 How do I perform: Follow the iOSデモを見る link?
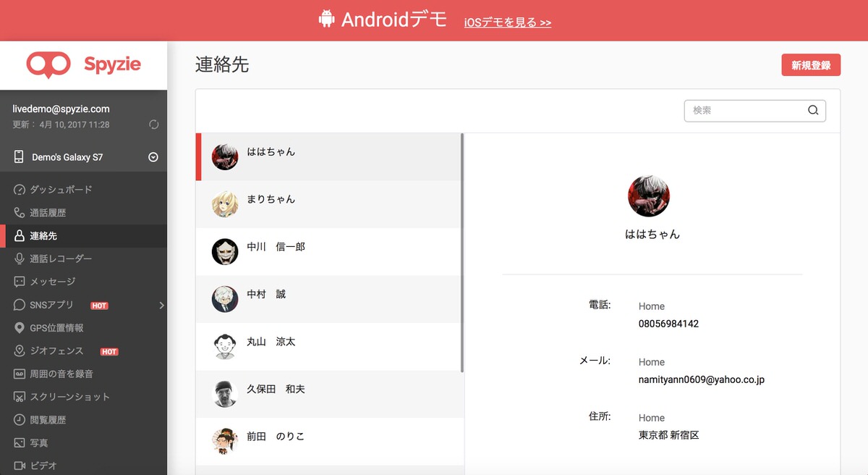pyautogui.click(x=507, y=22)
